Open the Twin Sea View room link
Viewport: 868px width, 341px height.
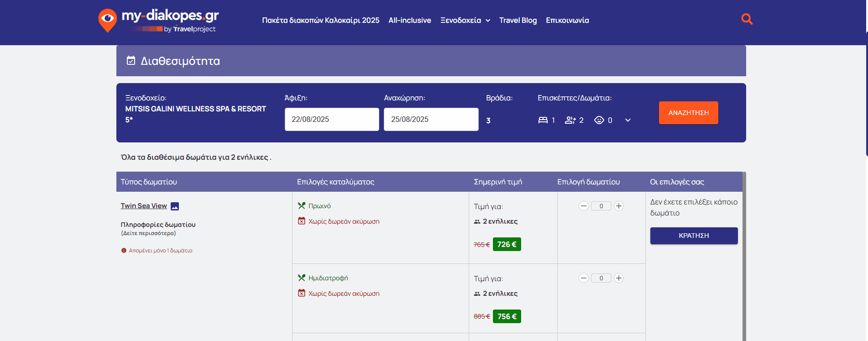(144, 206)
